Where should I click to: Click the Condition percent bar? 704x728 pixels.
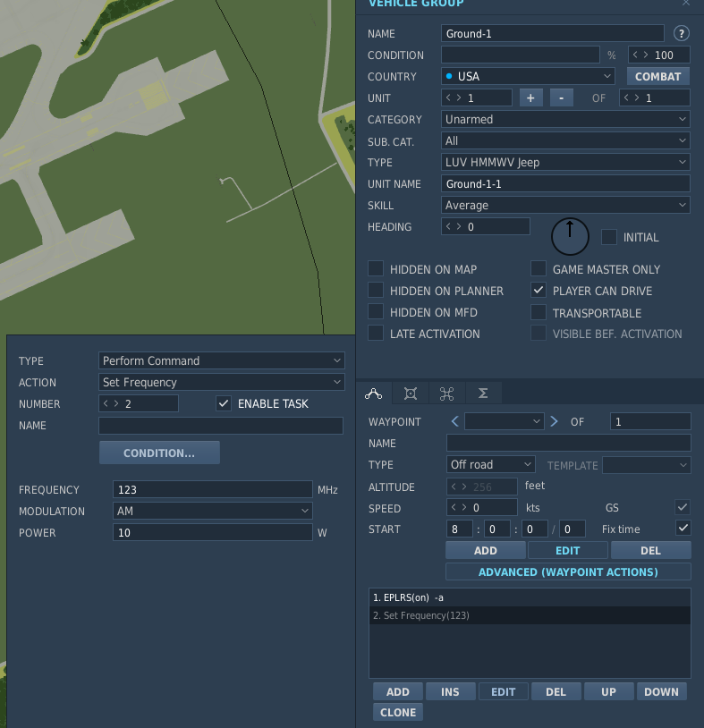(521, 55)
